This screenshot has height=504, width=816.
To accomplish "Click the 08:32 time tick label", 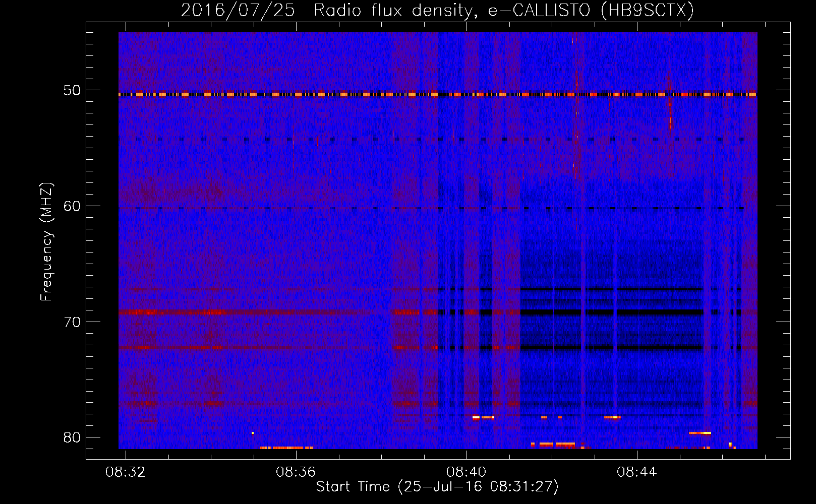I will coord(125,472).
